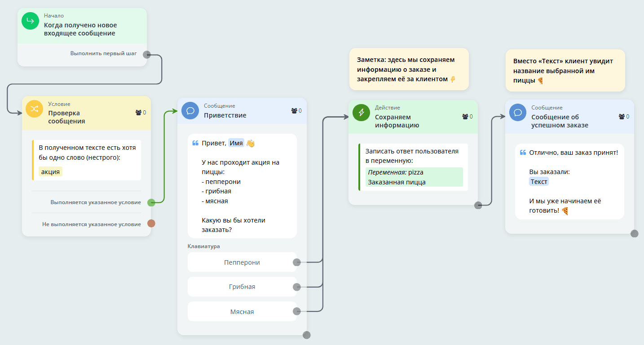The width and height of the screenshot is (644, 345).
Task: Click the Имя variable tag in greeting
Action: [236, 143]
